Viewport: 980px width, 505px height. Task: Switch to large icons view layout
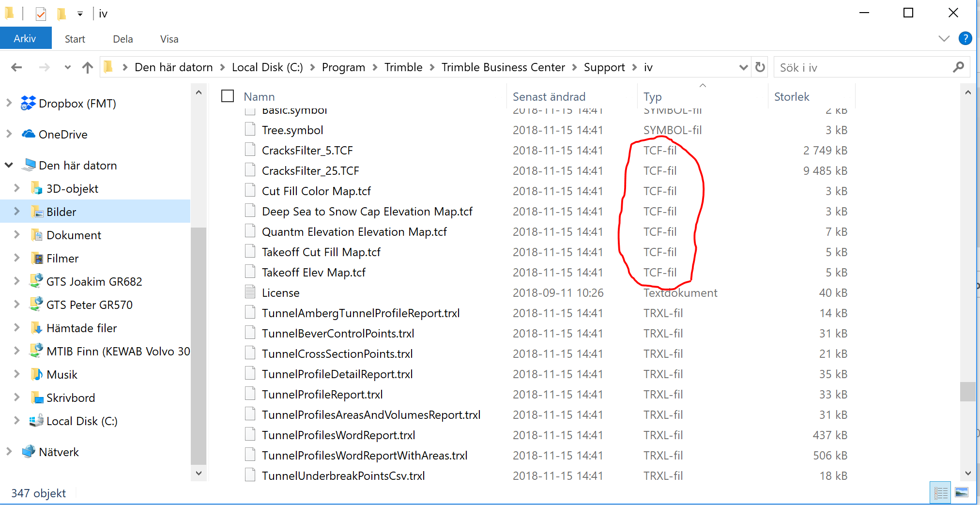point(962,493)
